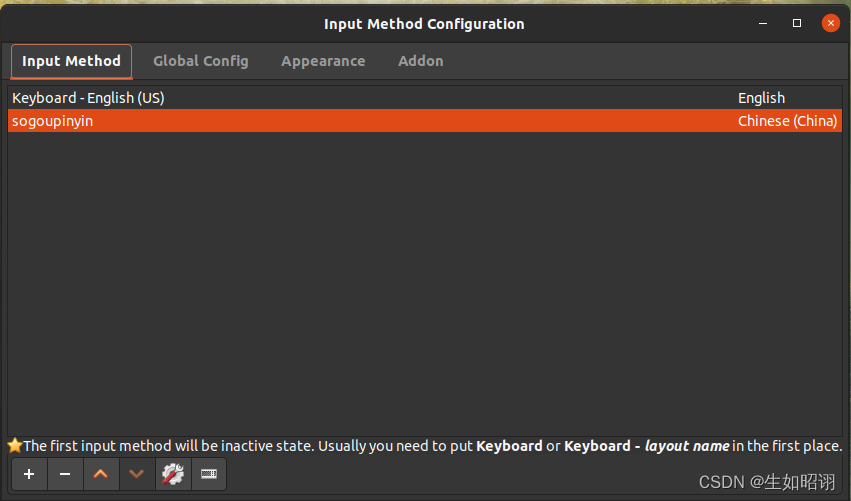Click the English language cell
Viewport: 851px width, 501px height.
click(x=761, y=98)
